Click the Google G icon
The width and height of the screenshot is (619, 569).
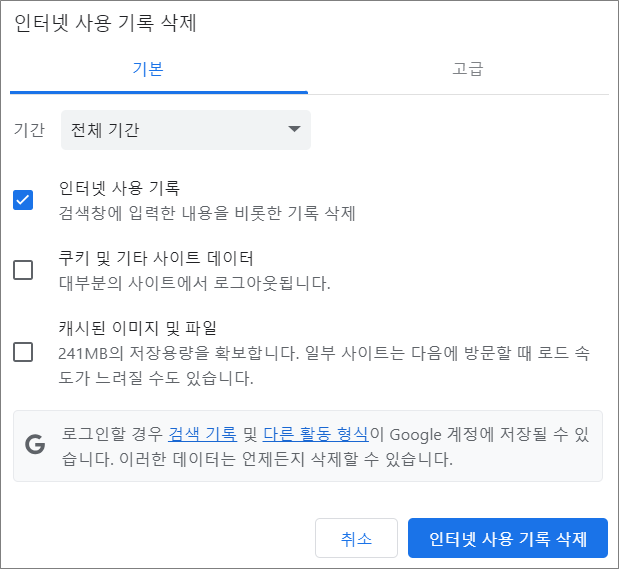[35, 444]
